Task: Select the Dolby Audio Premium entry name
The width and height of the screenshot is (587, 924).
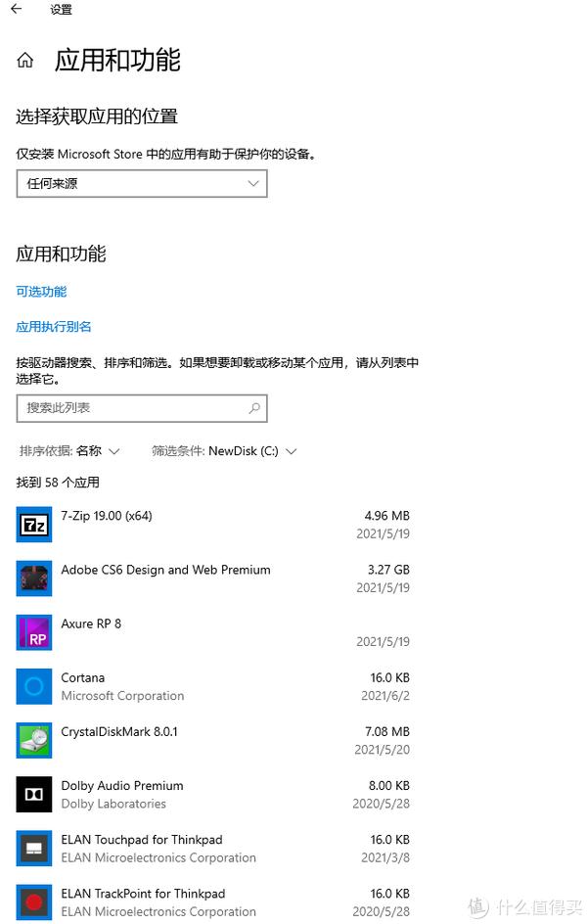Action: pyautogui.click(x=122, y=786)
